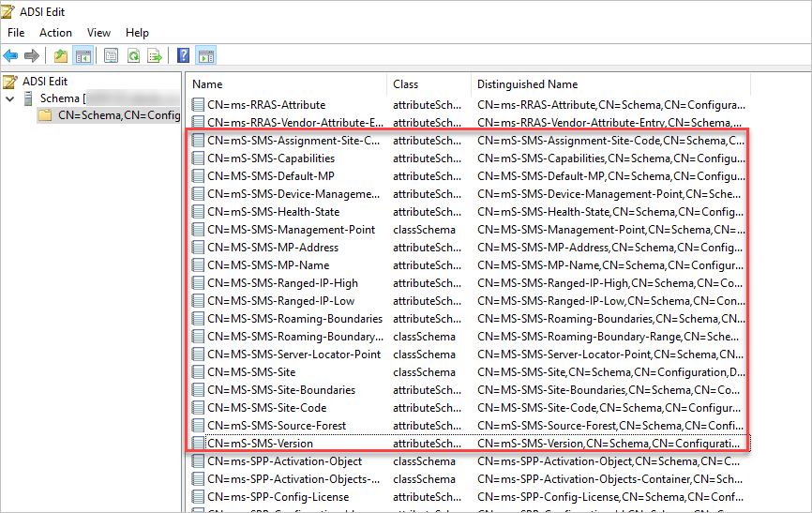Collapse the Schema node in the tree

[9, 98]
